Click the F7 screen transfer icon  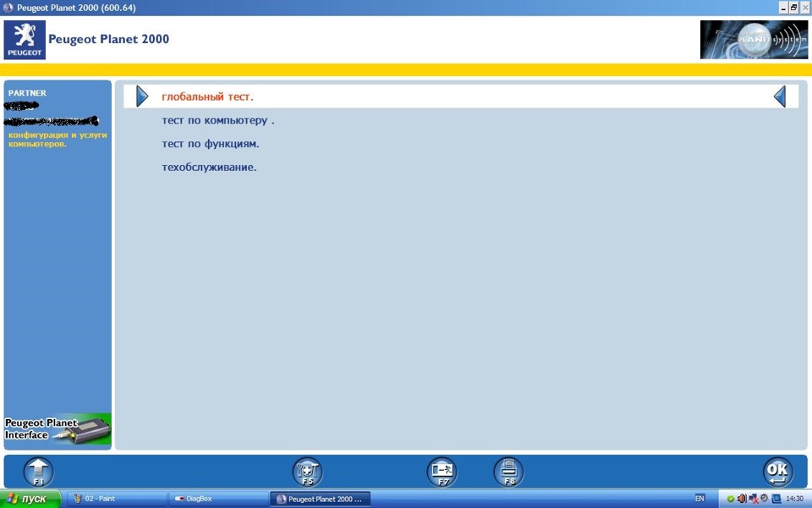click(442, 472)
